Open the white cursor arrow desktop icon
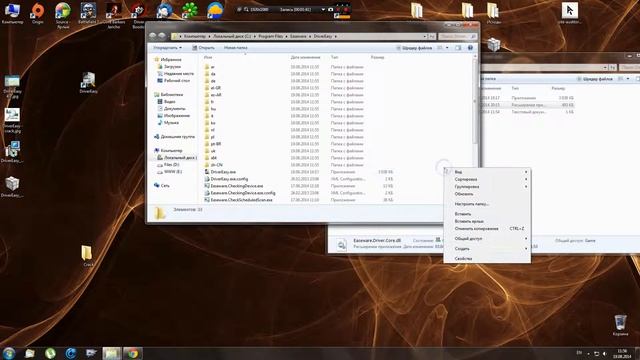The height and width of the screenshot is (360, 640). (570, 12)
